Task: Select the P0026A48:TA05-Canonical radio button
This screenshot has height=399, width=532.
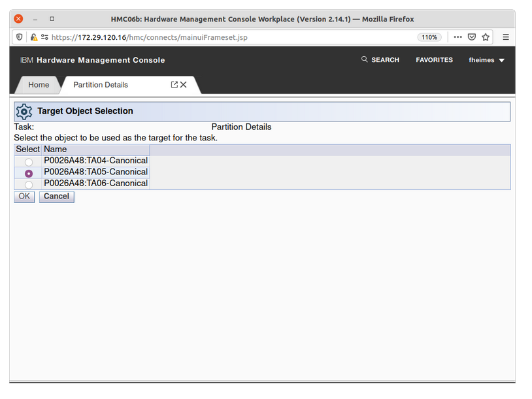Action: coord(29,174)
